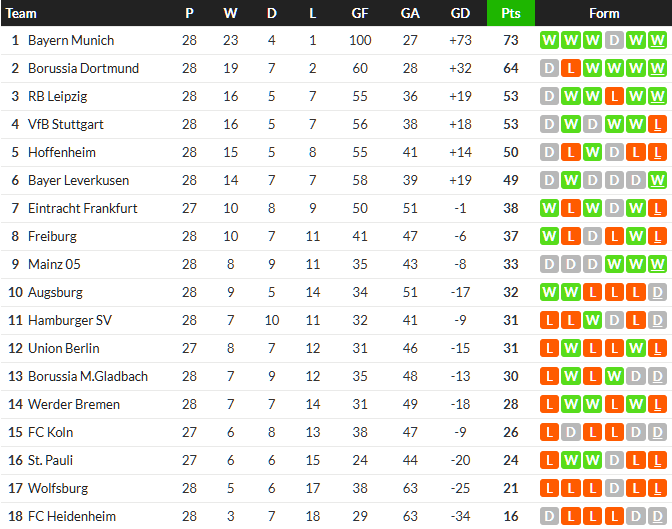Click the draw badge in St. Pauli's form
The width and height of the screenshot is (672, 529).
pyautogui.click(x=614, y=461)
